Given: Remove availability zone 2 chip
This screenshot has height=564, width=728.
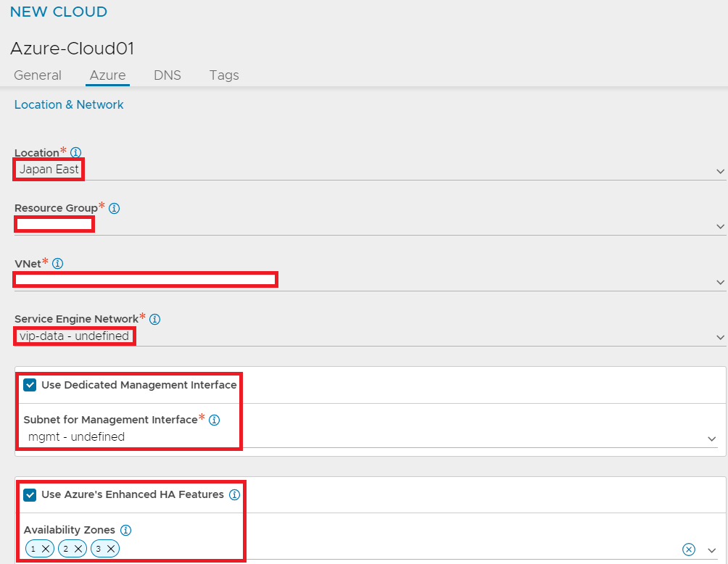Looking at the screenshot, I should 78,549.
